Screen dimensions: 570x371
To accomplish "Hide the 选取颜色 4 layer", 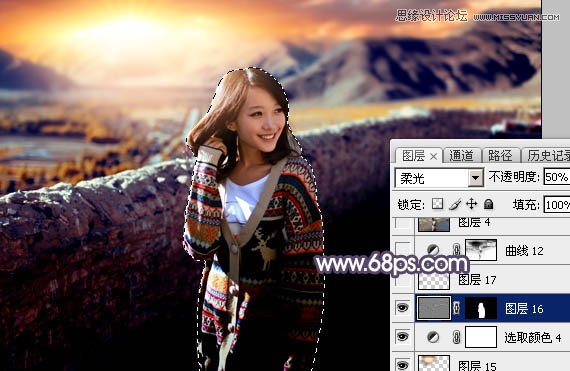I will pos(402,337).
